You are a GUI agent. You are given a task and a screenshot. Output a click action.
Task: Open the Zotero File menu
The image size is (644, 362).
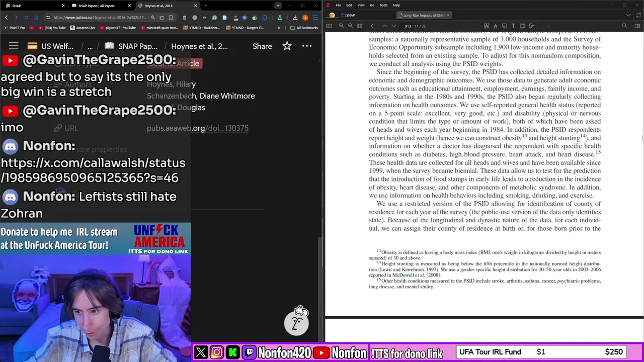tap(338, 5)
